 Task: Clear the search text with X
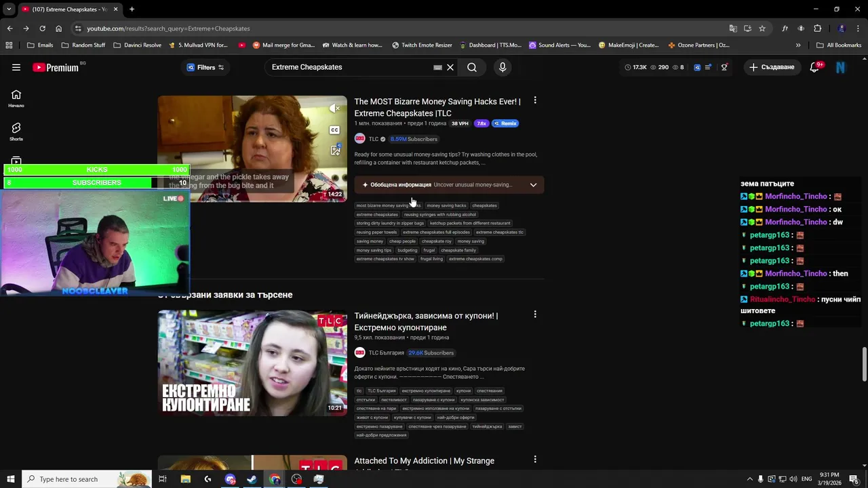450,67
